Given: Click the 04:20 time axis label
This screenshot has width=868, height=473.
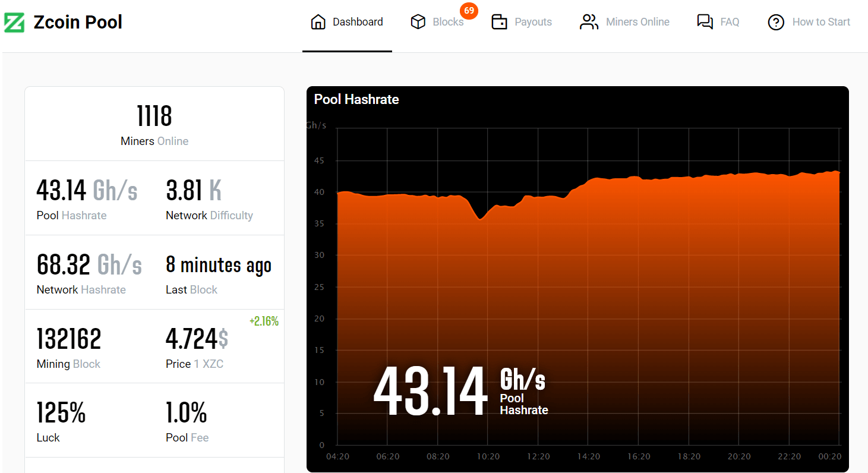Looking at the screenshot, I should point(337,457).
